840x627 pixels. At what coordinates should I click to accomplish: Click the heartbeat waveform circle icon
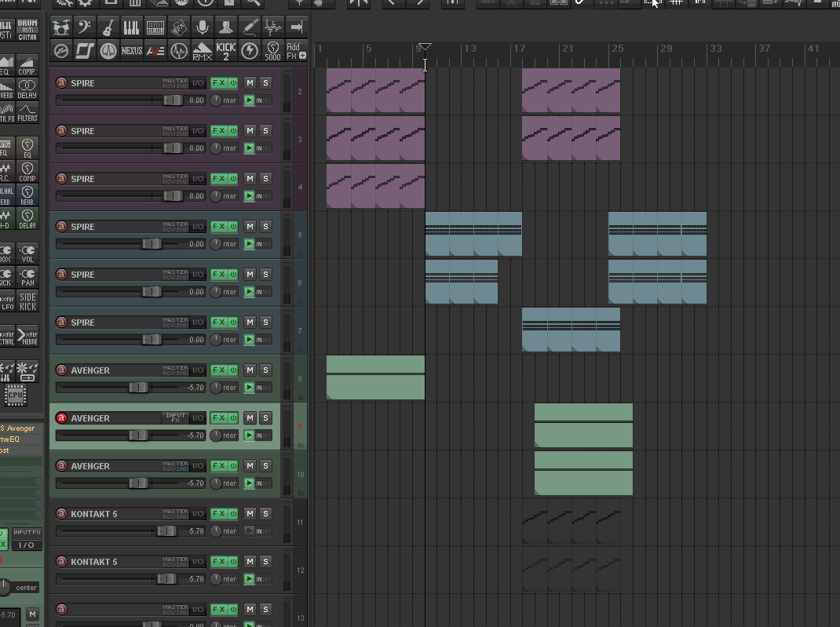coord(178,51)
